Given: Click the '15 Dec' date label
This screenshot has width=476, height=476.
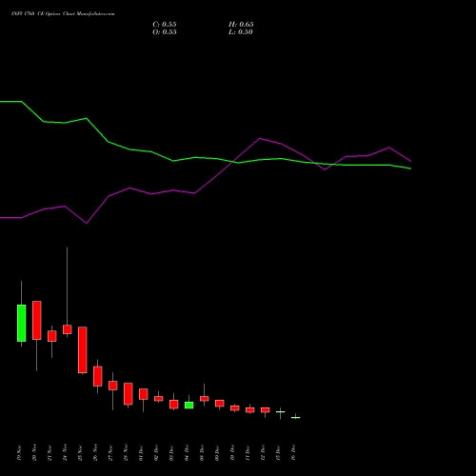Looking at the screenshot, I should pos(278,453).
